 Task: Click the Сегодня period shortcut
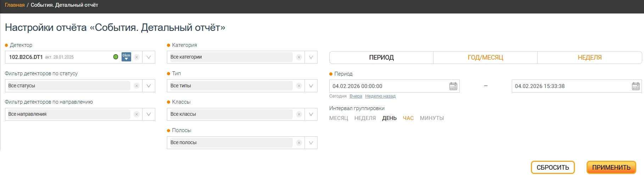pyautogui.click(x=338, y=96)
